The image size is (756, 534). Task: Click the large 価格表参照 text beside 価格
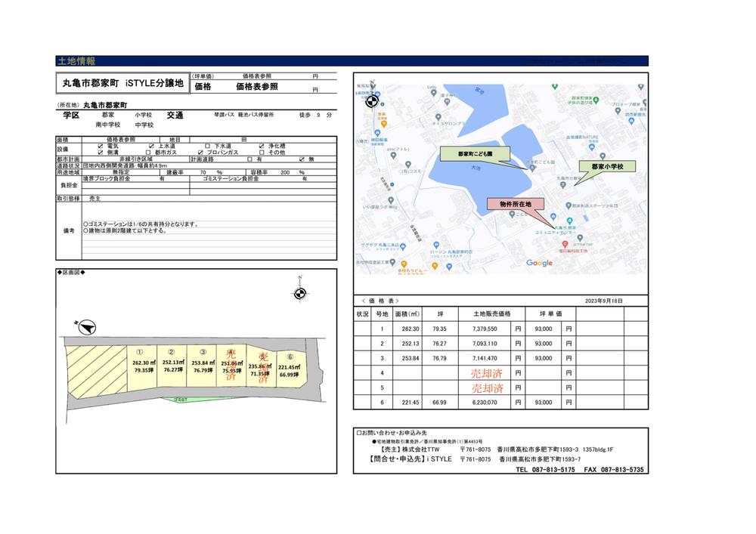[257, 87]
